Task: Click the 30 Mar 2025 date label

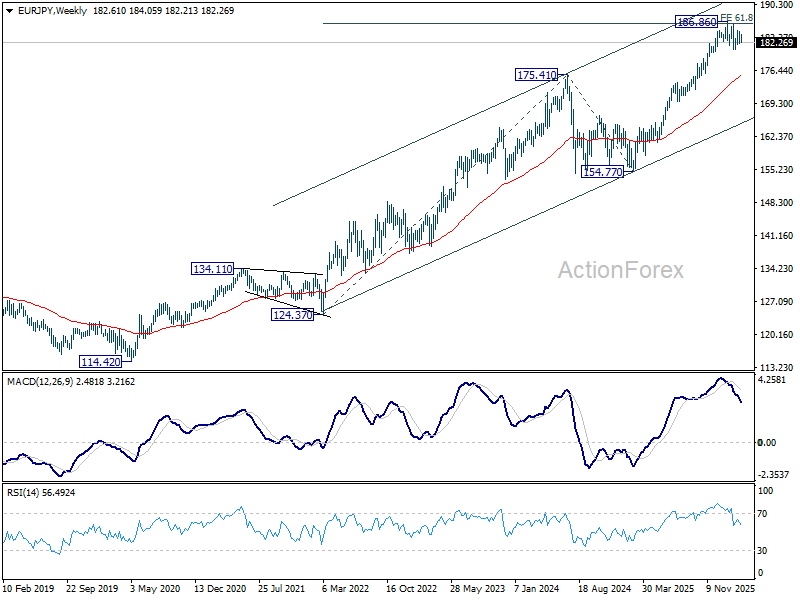Action: 667,589
